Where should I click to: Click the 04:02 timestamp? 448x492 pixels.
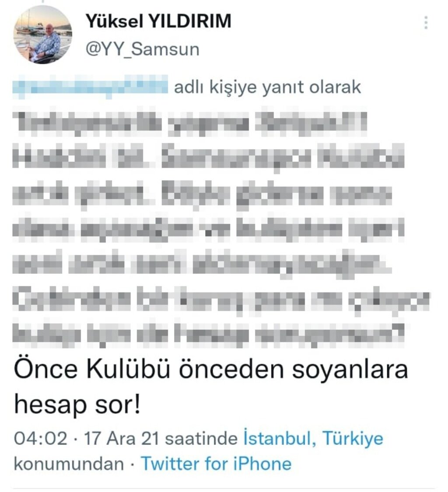pyautogui.click(x=41, y=438)
